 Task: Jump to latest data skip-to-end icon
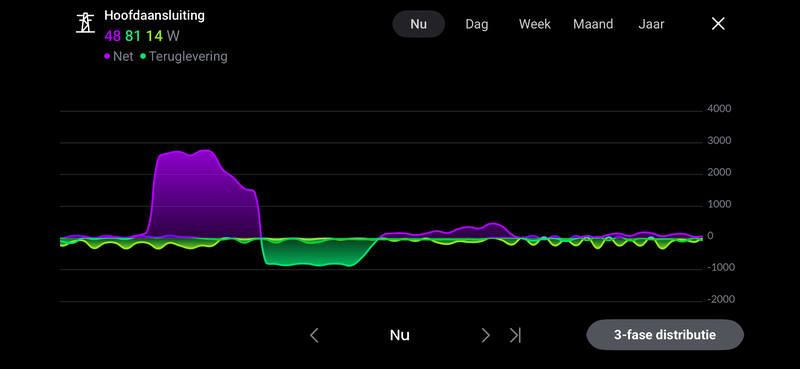515,335
